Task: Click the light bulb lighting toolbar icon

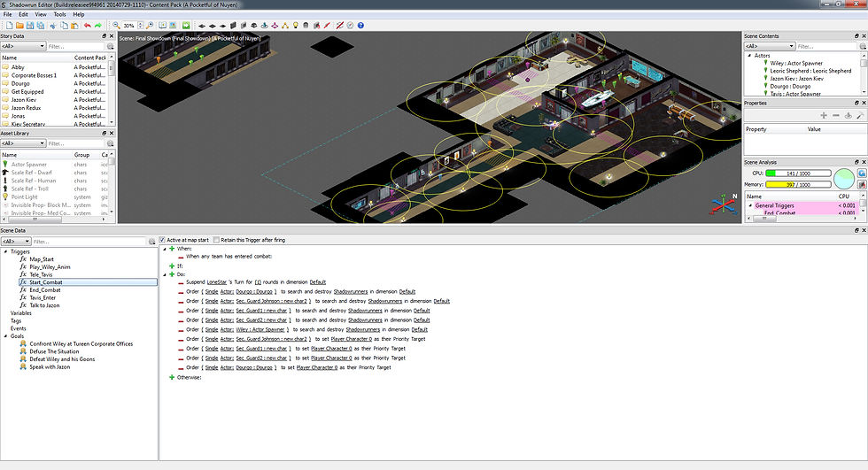Action: [x=296, y=26]
